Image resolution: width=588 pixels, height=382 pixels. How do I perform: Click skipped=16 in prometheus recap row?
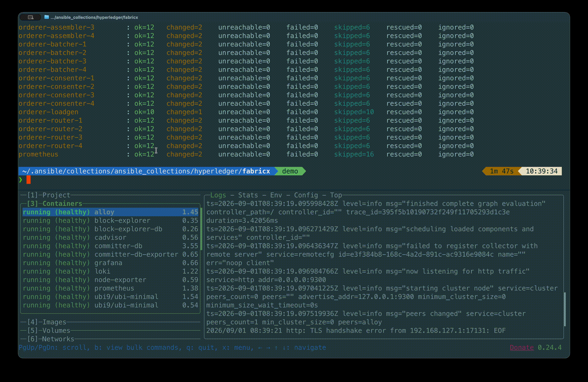point(354,154)
